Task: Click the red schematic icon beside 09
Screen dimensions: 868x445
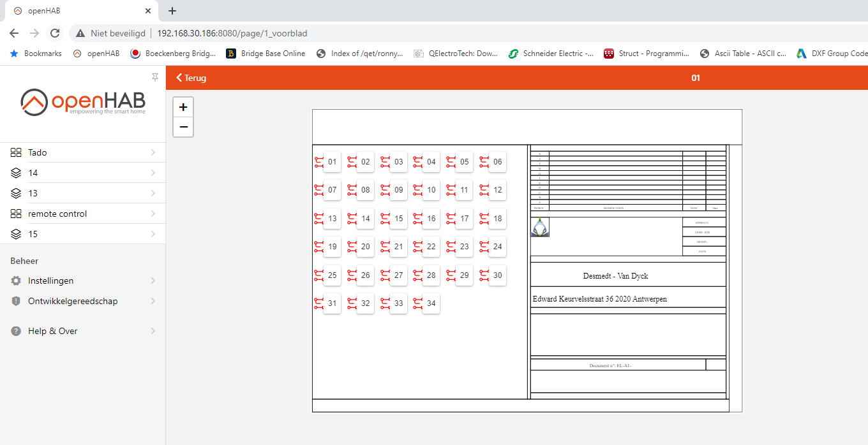Action: click(x=385, y=190)
